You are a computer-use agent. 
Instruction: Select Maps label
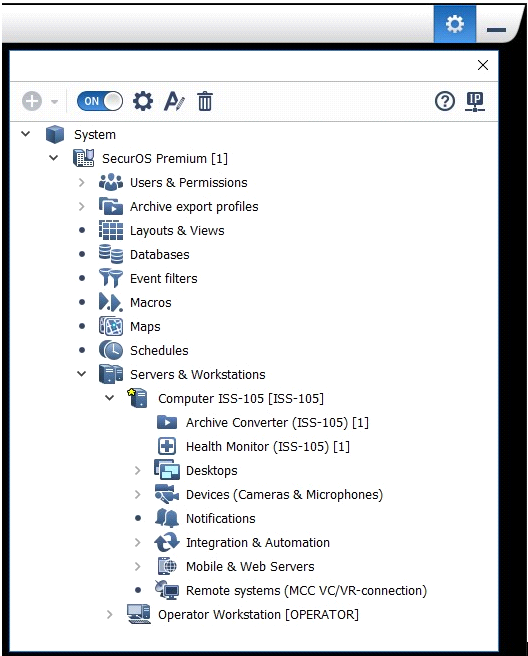pyautogui.click(x=145, y=326)
